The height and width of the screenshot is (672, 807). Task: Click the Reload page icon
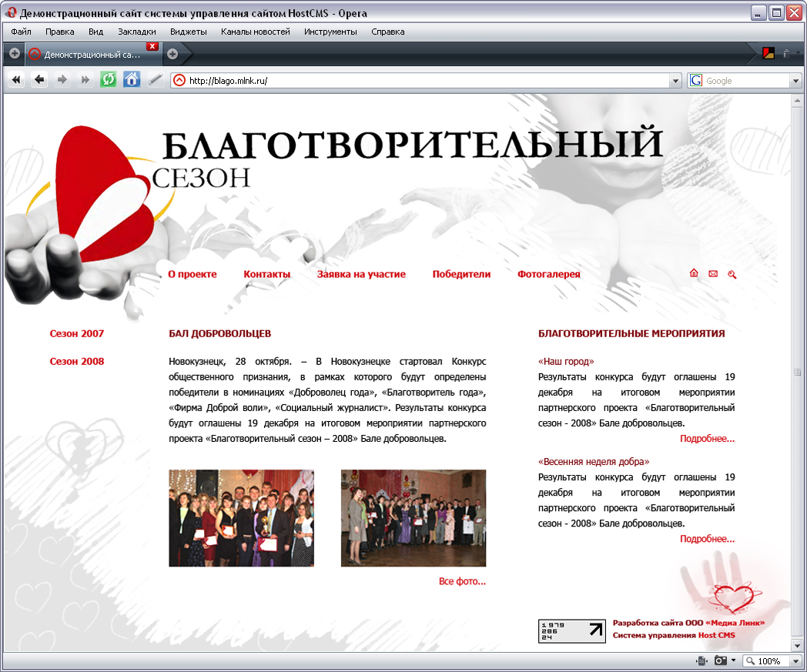107,80
